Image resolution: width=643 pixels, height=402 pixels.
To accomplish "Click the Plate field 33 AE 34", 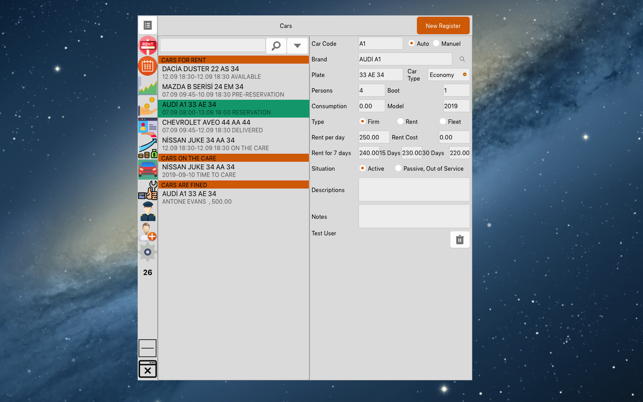I will coord(381,75).
